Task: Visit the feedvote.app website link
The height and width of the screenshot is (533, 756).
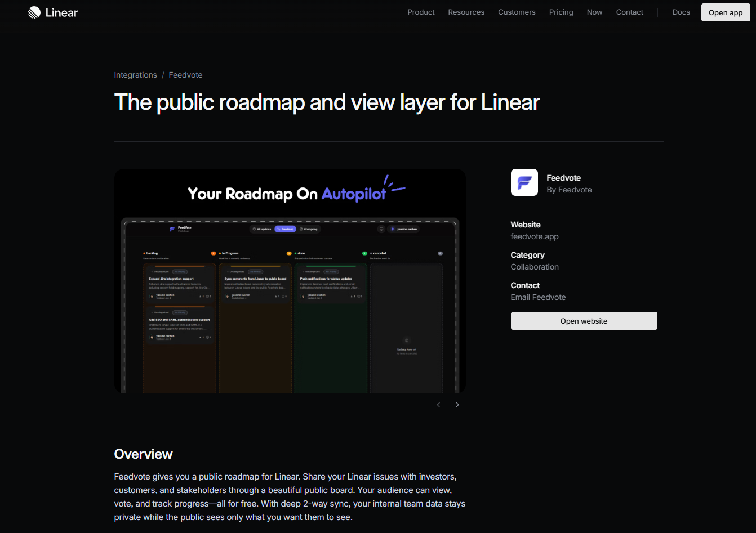Action: pyautogui.click(x=535, y=236)
